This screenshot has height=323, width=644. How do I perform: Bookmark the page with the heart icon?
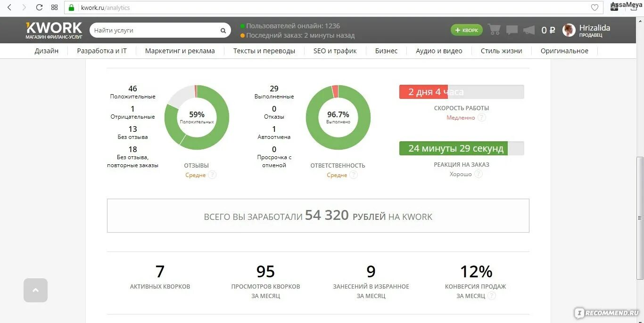point(594,8)
